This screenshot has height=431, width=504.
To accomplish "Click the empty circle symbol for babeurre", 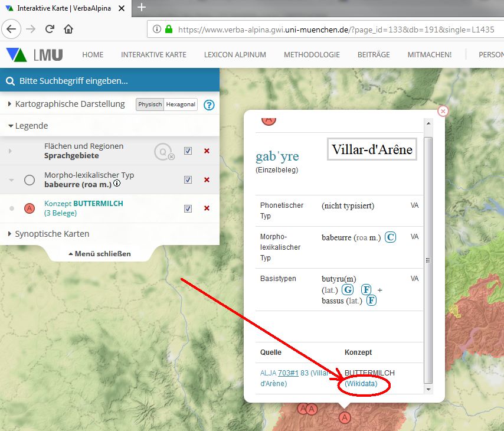I will point(30,180).
